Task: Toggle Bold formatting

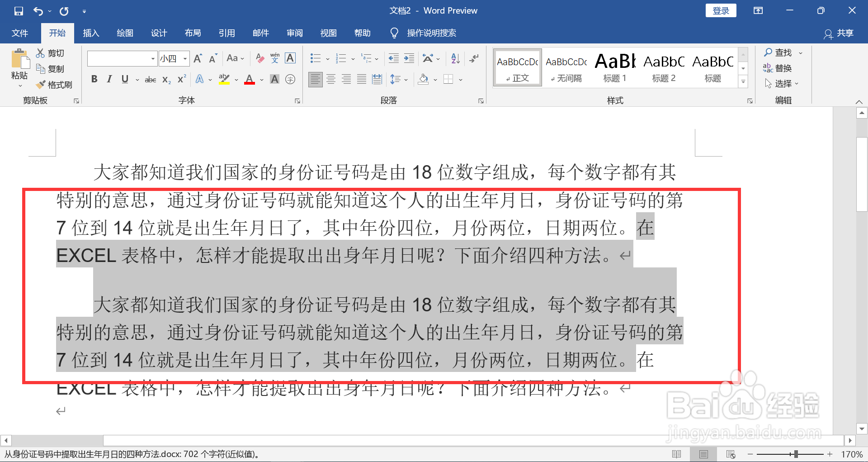Action: coord(94,80)
